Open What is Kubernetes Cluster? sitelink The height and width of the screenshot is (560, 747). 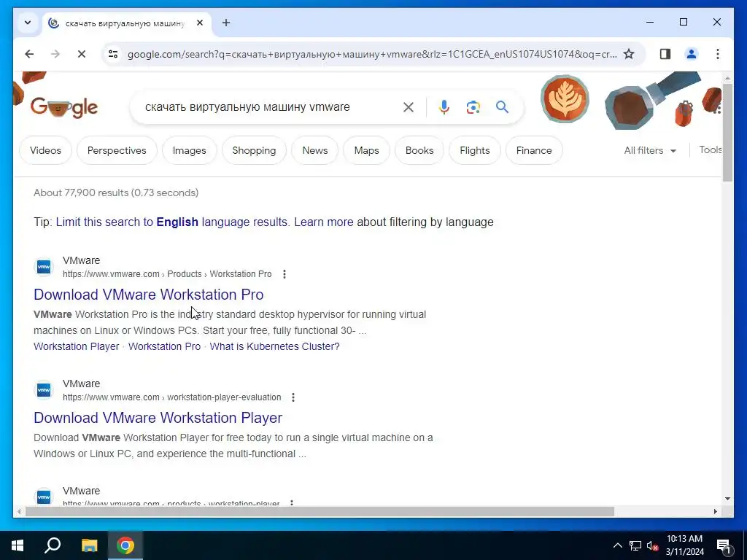(x=274, y=346)
